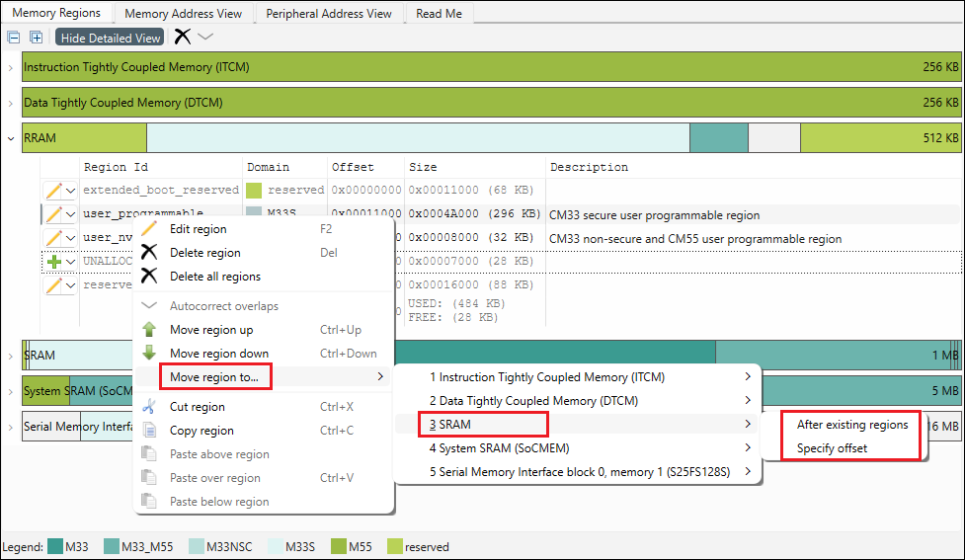
Task: Click the expand-all icon in the toolbar
Action: click(37, 38)
